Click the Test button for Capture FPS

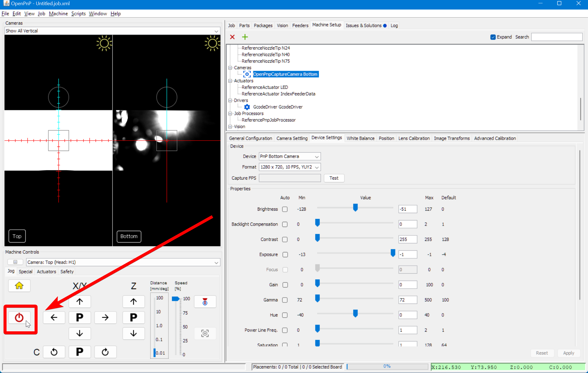point(334,178)
